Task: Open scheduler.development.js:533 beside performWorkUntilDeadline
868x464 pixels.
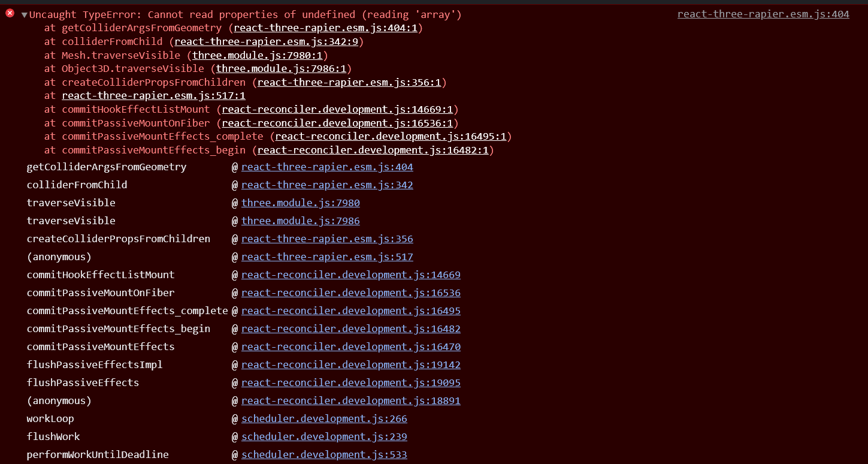Action: [324, 454]
